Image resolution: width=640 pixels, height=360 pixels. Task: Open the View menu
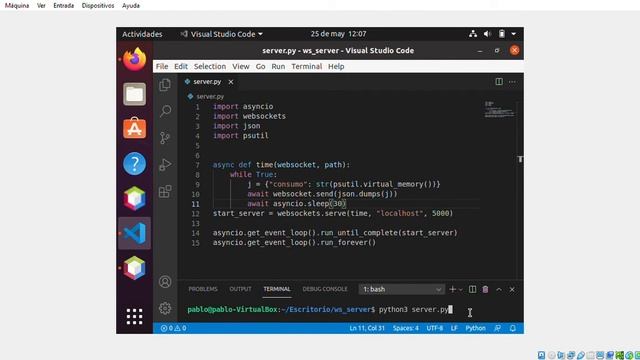(x=241, y=66)
